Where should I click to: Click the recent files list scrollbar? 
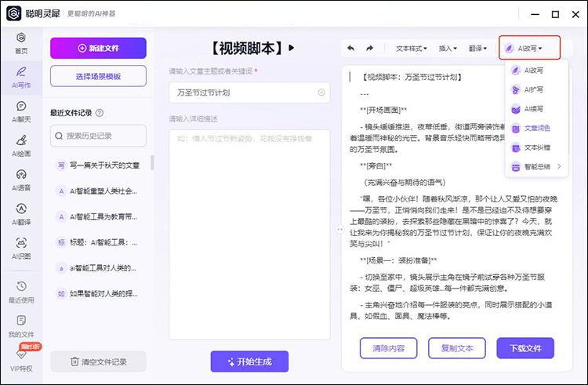[x=152, y=162]
